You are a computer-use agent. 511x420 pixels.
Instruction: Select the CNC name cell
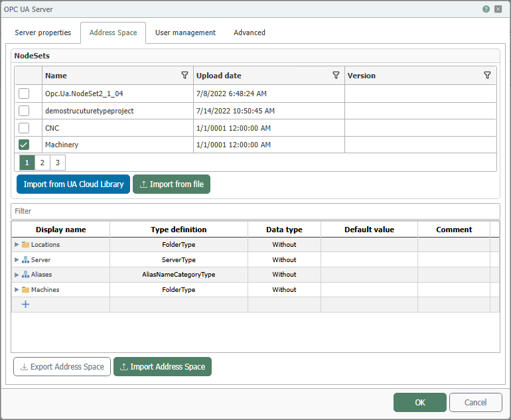tap(117, 128)
